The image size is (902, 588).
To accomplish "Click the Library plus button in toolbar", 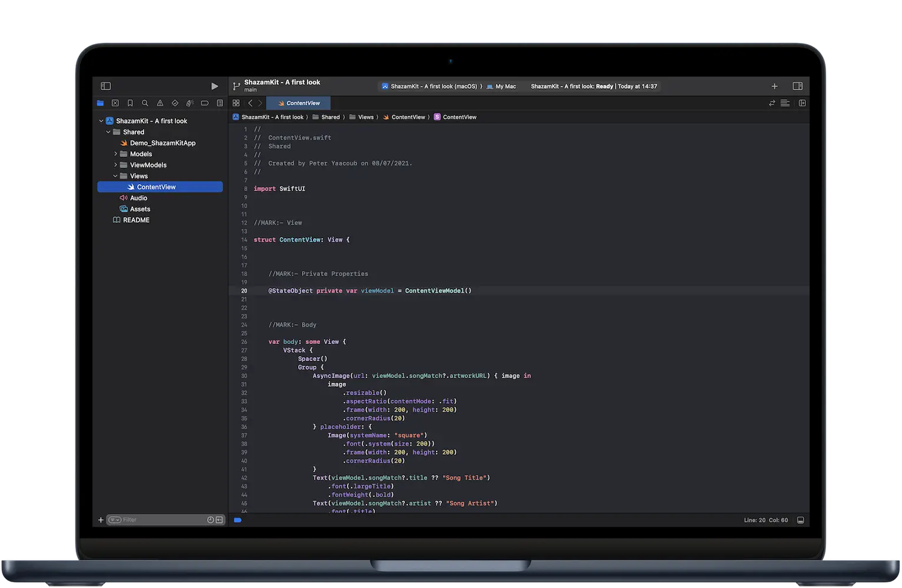I will click(774, 86).
